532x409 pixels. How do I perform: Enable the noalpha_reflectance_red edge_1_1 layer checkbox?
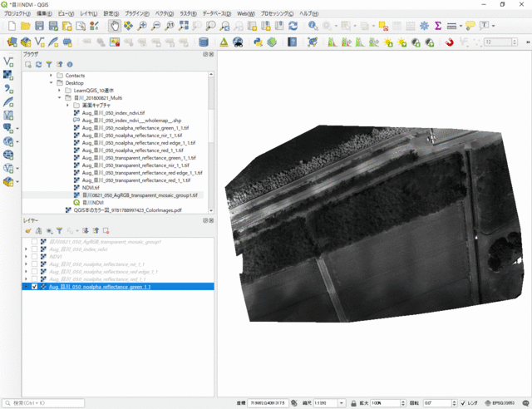34,272
